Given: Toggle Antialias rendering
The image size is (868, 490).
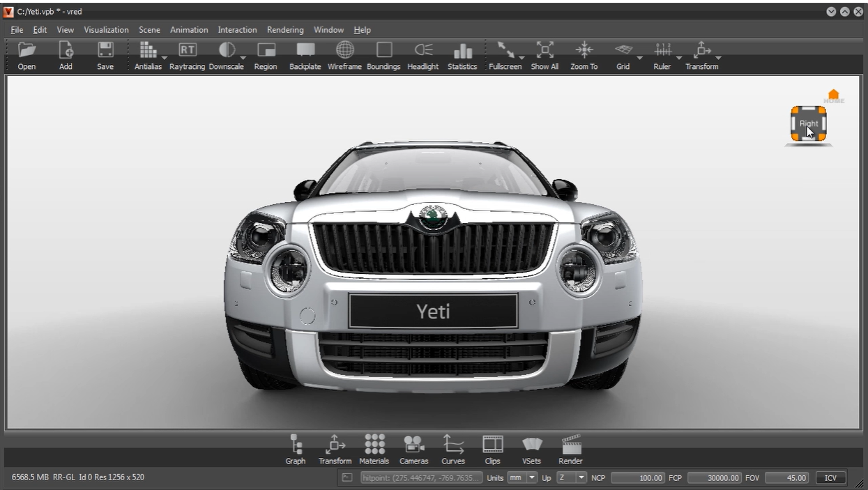Looking at the screenshot, I should tap(148, 50).
